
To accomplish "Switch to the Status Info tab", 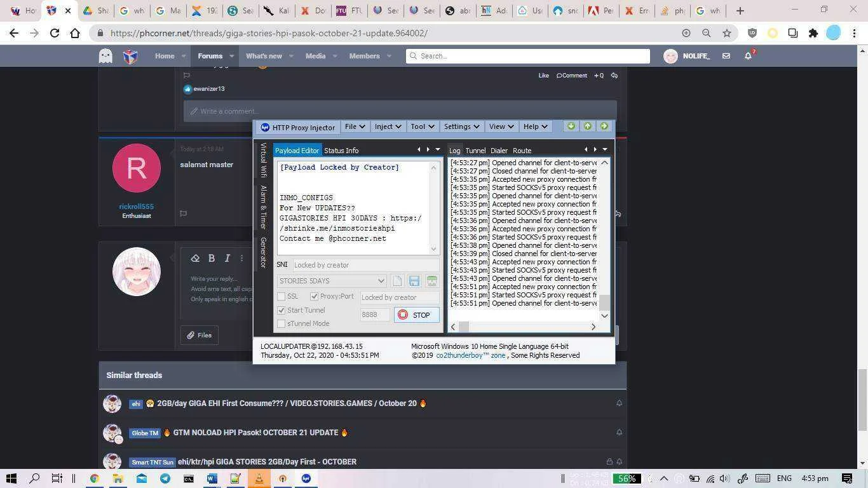I will (x=341, y=151).
